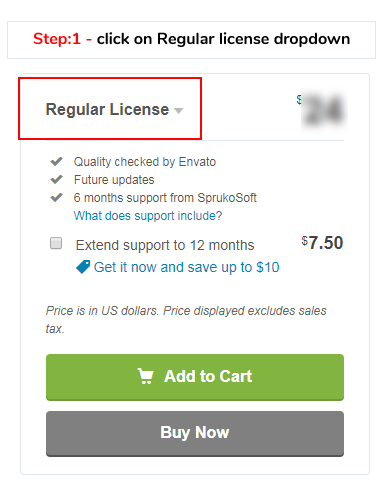Image resolution: width=392 pixels, height=497 pixels.
Task: Click checkmark beside Quality checked by Envato
Action: (56, 161)
